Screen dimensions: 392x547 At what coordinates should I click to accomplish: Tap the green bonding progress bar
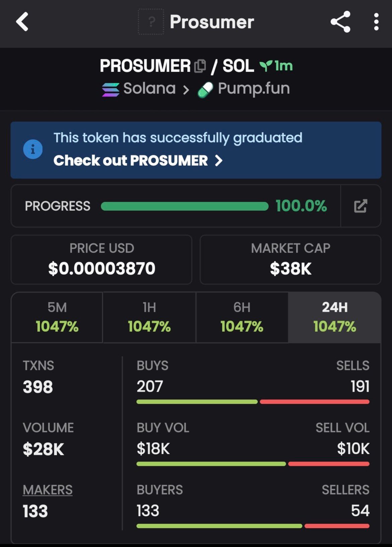coord(184,206)
